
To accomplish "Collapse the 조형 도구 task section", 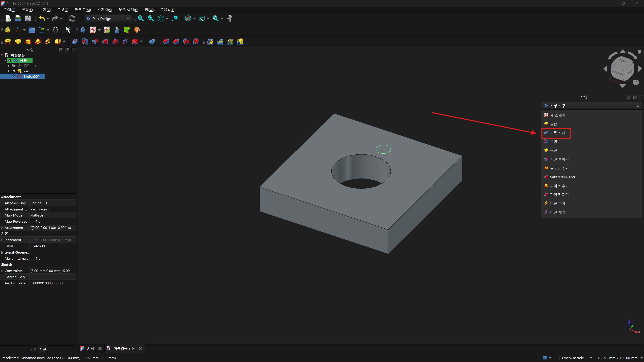I will 638,106.
